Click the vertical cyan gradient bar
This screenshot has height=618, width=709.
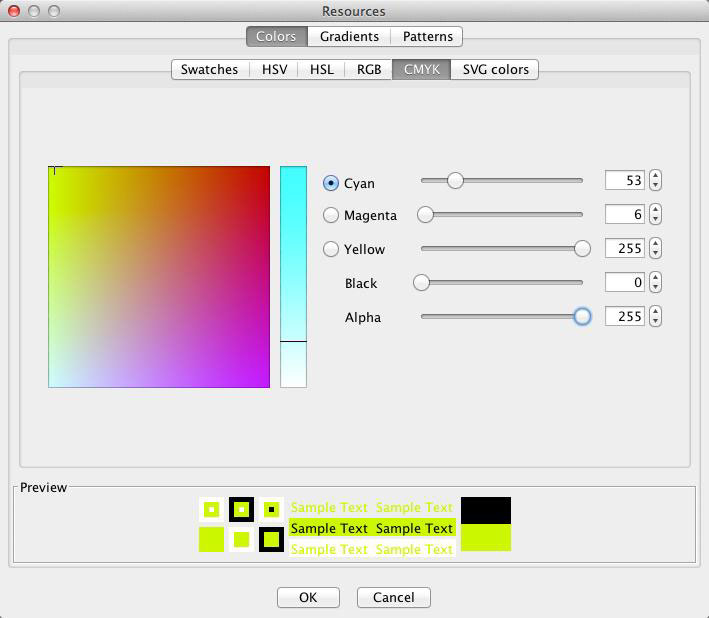293,277
